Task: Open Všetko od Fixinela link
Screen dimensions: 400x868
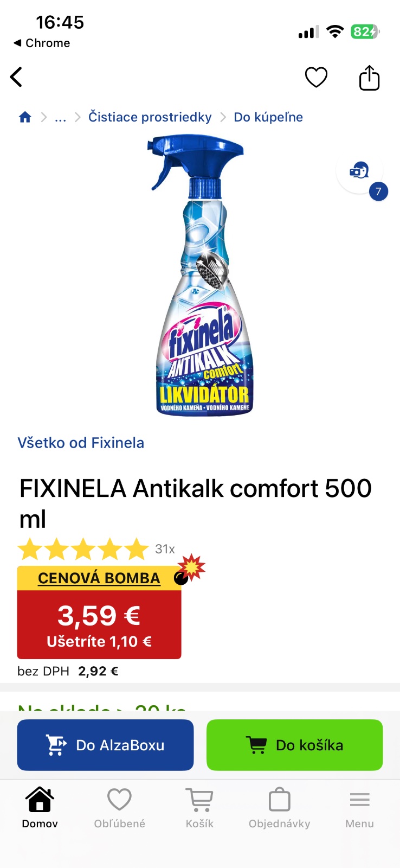Action: point(81,443)
